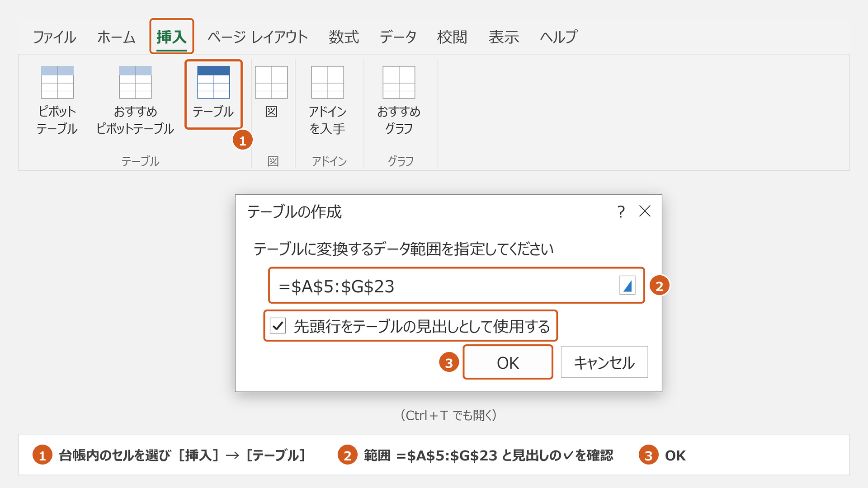
Task: Select the 挿入 ribbon tab
Action: (x=171, y=37)
